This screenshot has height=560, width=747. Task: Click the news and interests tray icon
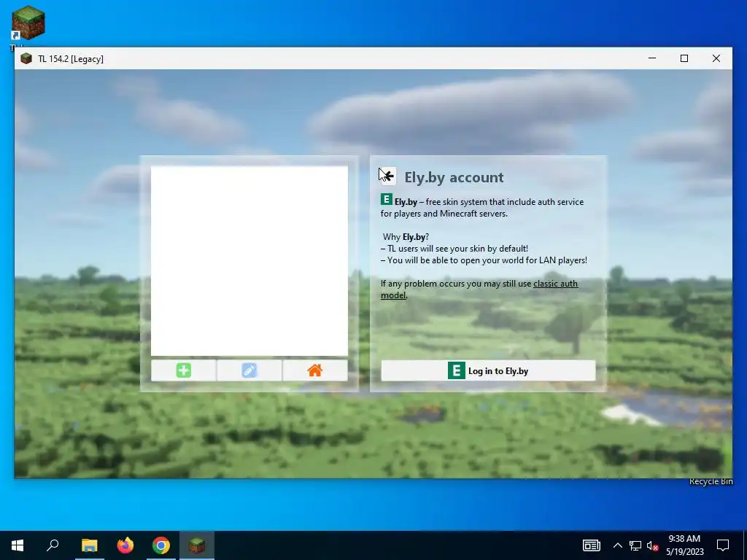591,545
